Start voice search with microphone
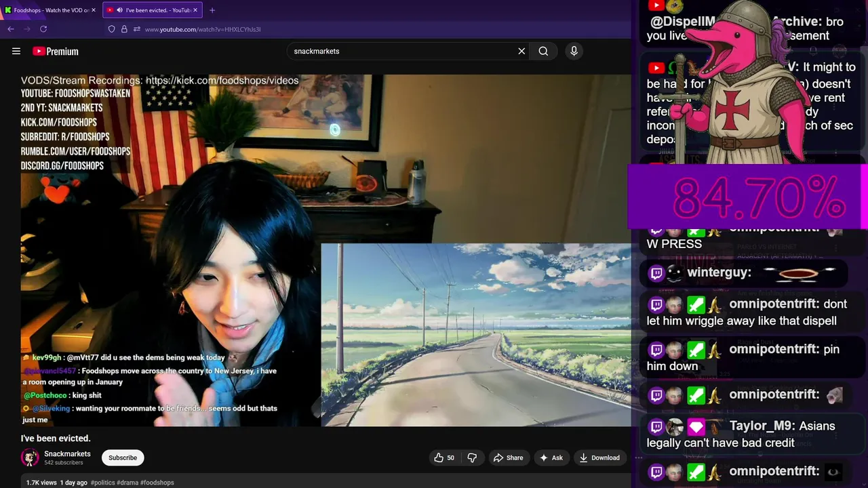Viewport: 868px width, 488px height. pos(574,51)
